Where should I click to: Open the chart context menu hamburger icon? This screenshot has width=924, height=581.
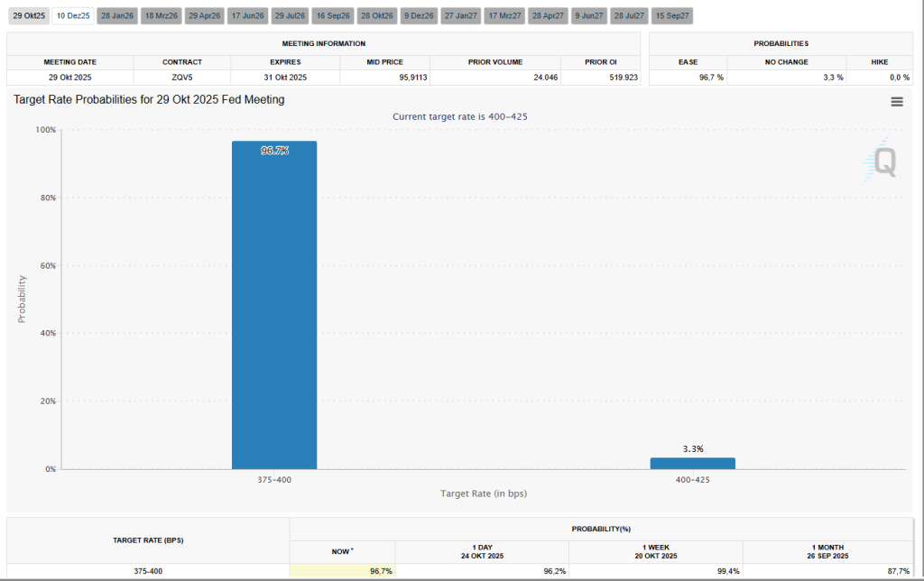click(896, 102)
